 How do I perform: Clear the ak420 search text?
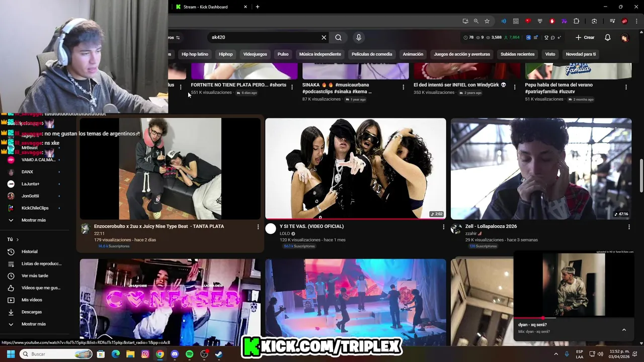324,37
